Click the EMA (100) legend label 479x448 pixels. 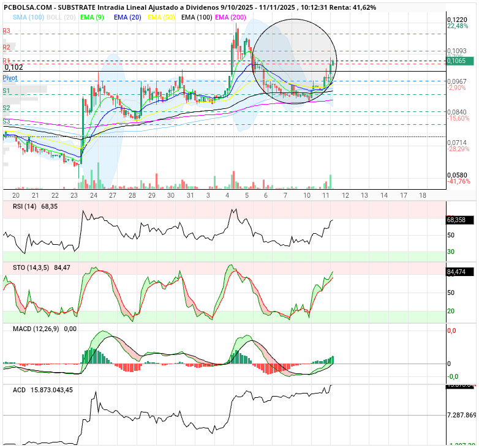click(x=197, y=17)
